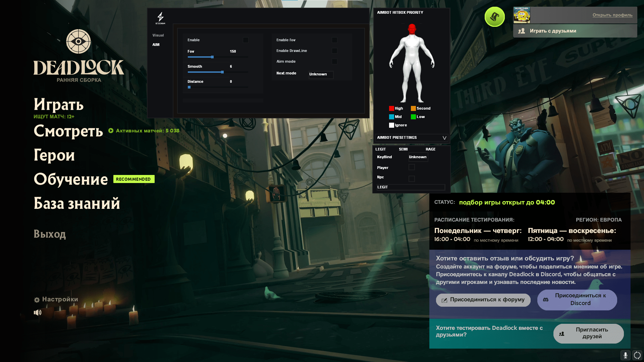The height and width of the screenshot is (362, 644).
Task: Click the Storm lightning bolt logo
Action: tap(160, 17)
